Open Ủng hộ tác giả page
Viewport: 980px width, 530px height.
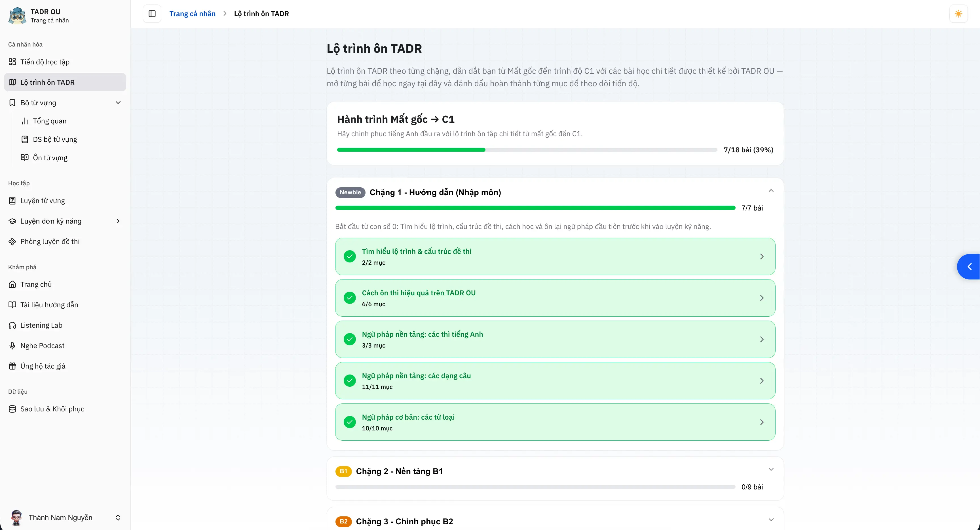(x=65, y=366)
